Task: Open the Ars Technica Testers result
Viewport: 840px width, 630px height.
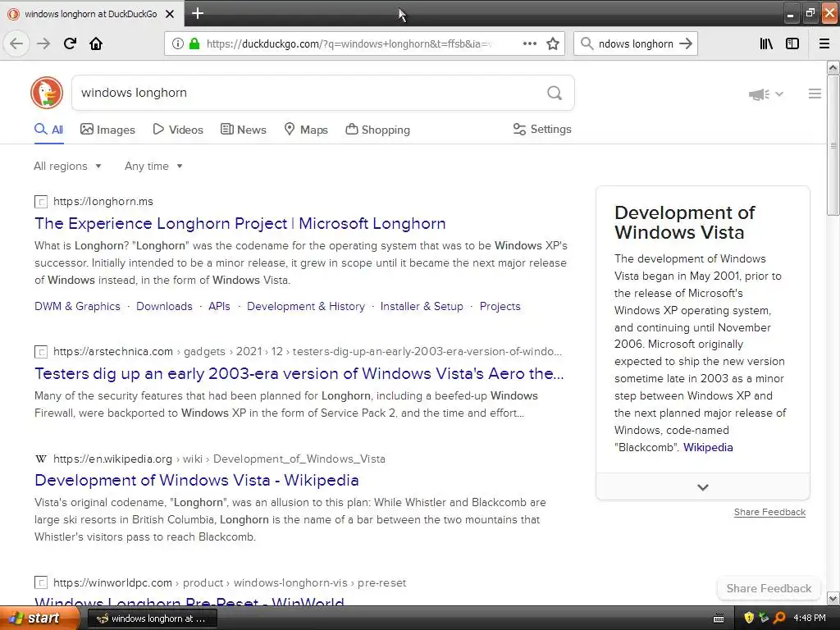Action: 299,373
